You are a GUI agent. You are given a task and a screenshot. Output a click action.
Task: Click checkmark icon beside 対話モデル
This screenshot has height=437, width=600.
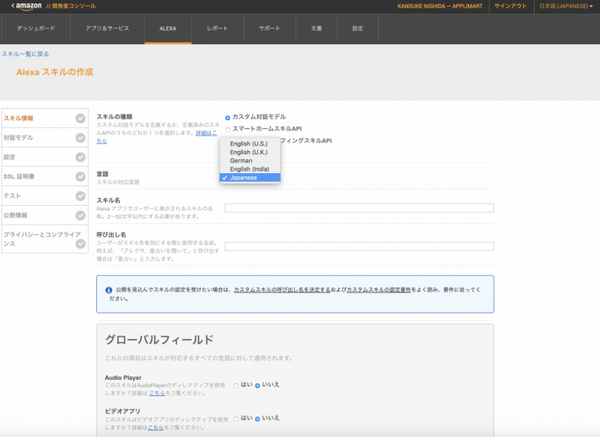80,138
